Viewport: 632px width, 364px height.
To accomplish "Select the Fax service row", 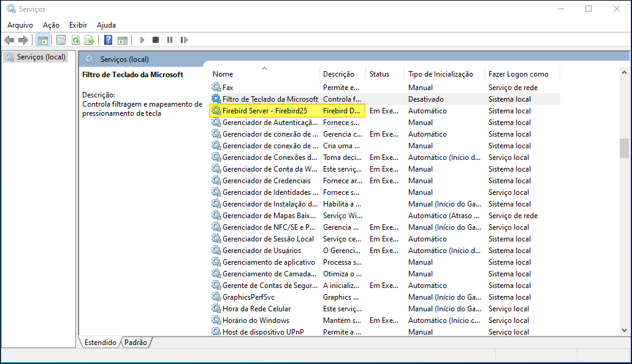I will pos(385,87).
